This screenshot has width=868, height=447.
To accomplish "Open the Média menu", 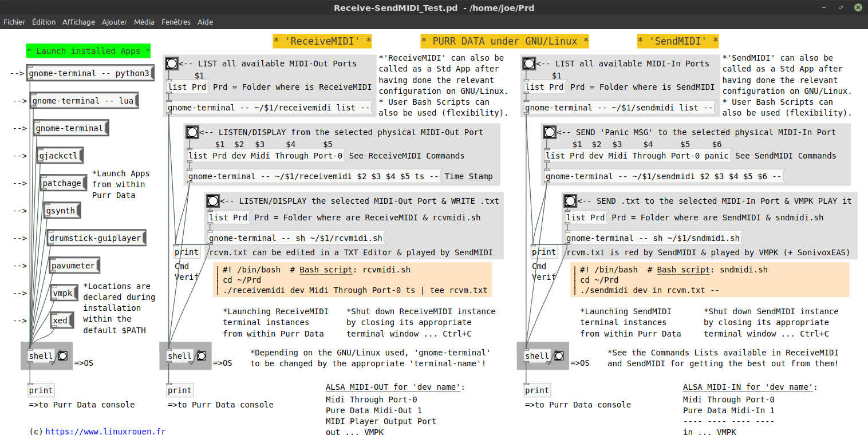I will [144, 22].
